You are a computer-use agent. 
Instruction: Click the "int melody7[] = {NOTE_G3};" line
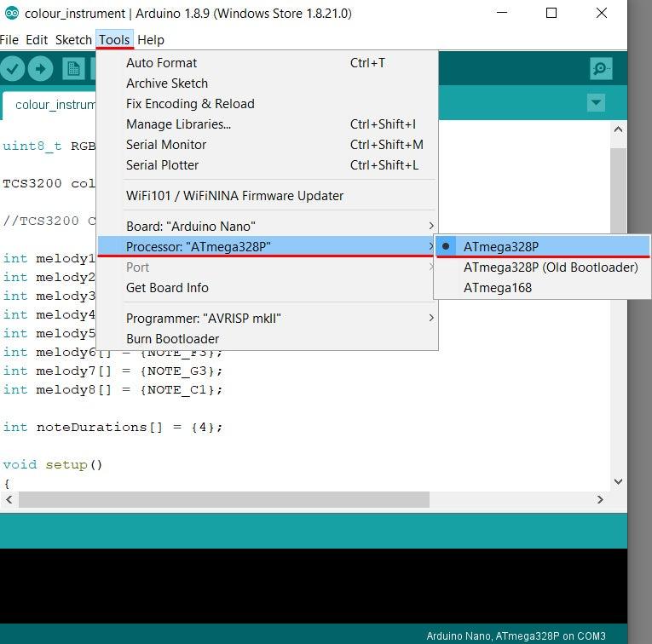113,371
